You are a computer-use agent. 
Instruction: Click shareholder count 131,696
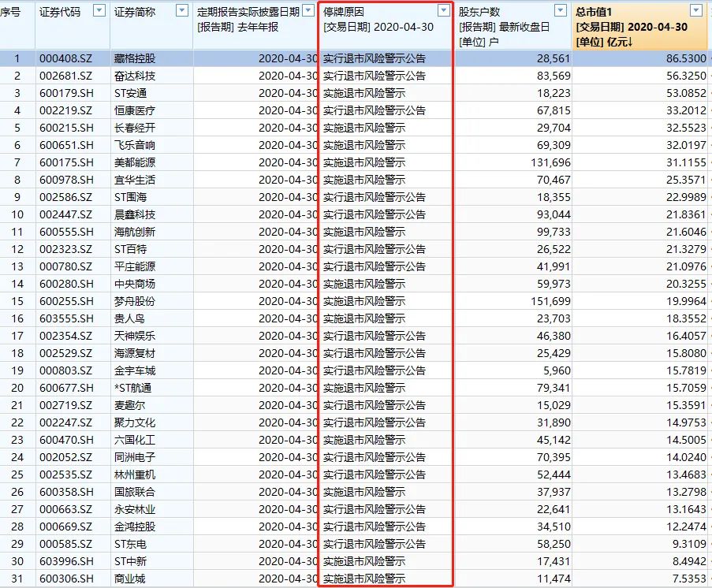click(x=550, y=162)
